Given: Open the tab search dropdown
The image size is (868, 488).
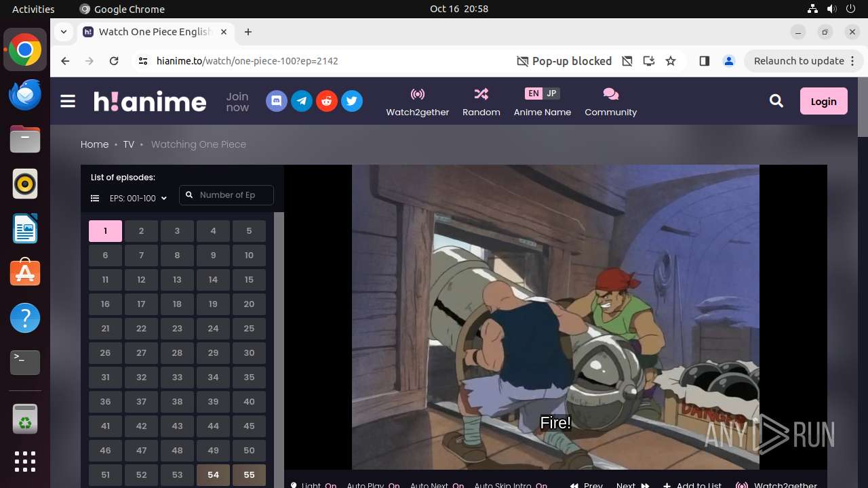Looking at the screenshot, I should [x=63, y=32].
